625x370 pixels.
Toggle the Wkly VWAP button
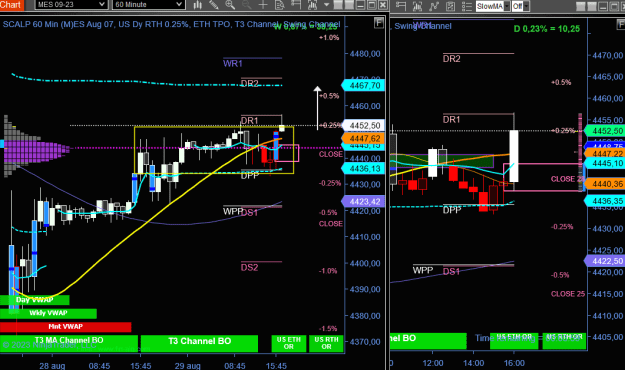point(48,313)
